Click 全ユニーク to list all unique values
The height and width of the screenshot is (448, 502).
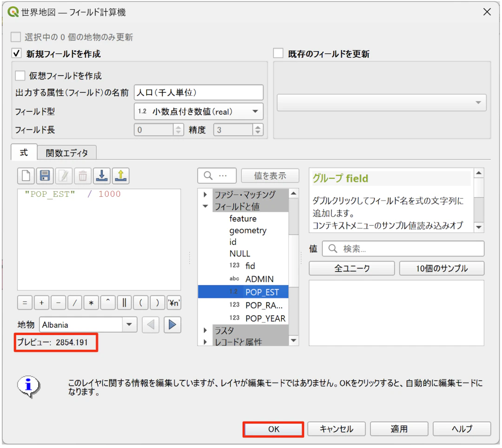point(351,268)
